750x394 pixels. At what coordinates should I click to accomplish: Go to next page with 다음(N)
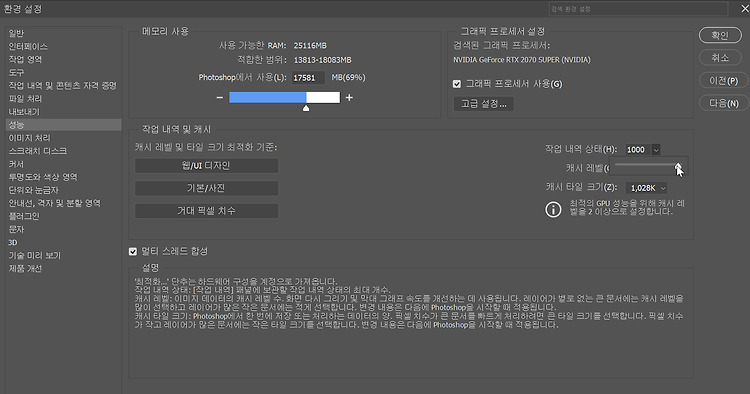(x=723, y=103)
